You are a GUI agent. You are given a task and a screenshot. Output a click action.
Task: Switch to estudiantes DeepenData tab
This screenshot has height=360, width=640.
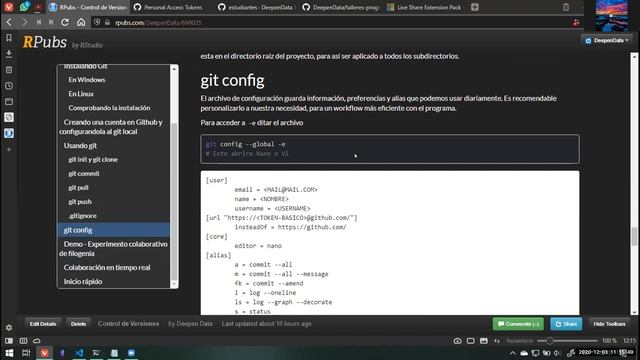[256, 7]
